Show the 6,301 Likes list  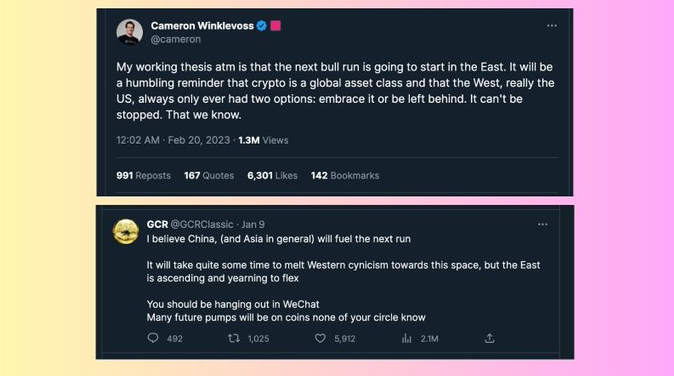pos(272,175)
